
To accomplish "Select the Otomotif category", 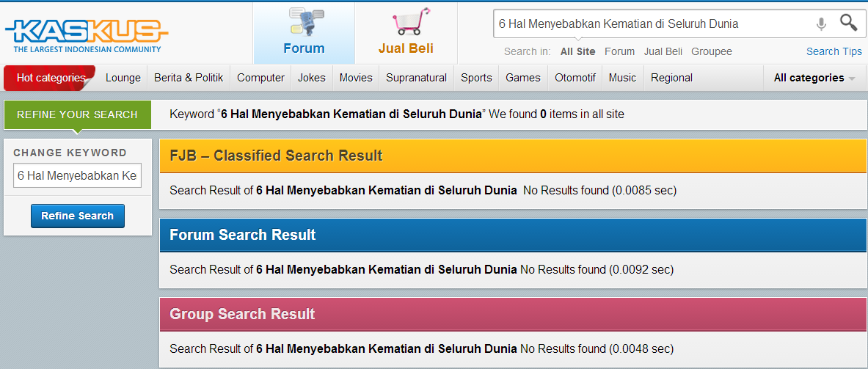I will 575,78.
